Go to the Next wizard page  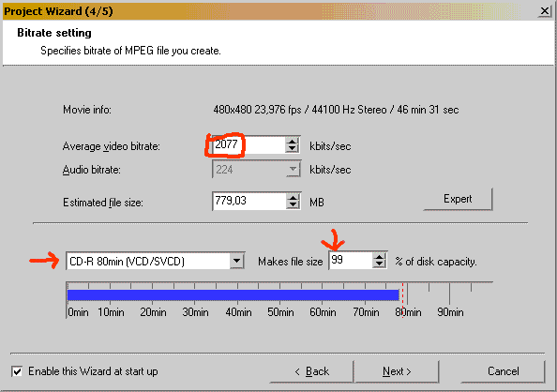pos(397,371)
